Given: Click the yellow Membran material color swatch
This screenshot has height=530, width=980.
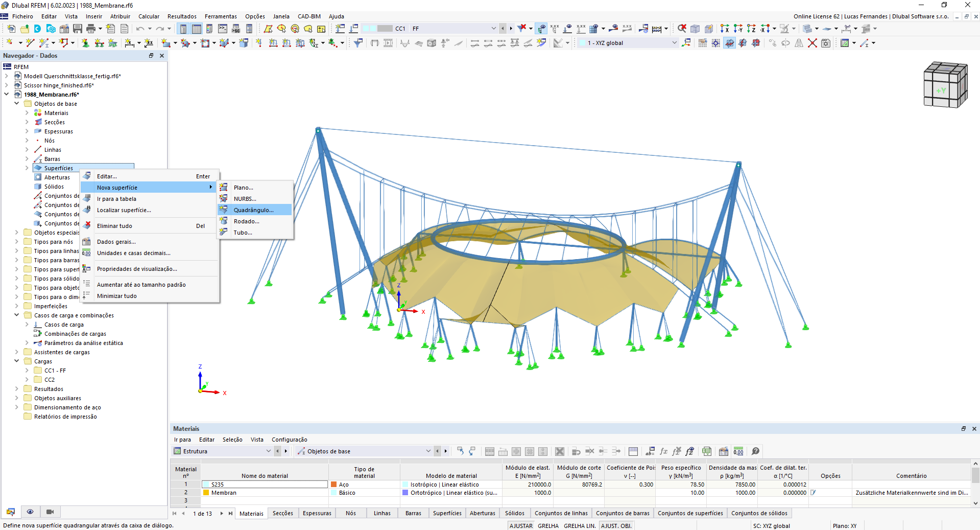Looking at the screenshot, I should 206,493.
